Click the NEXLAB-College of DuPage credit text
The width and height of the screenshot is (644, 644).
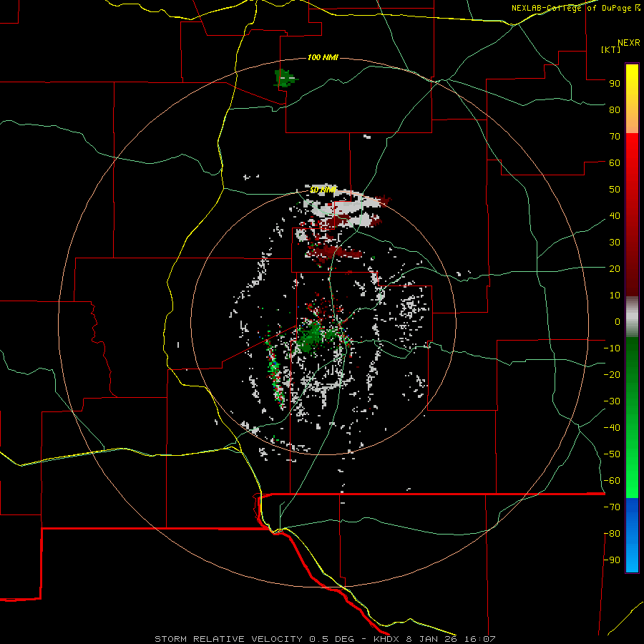[572, 8]
